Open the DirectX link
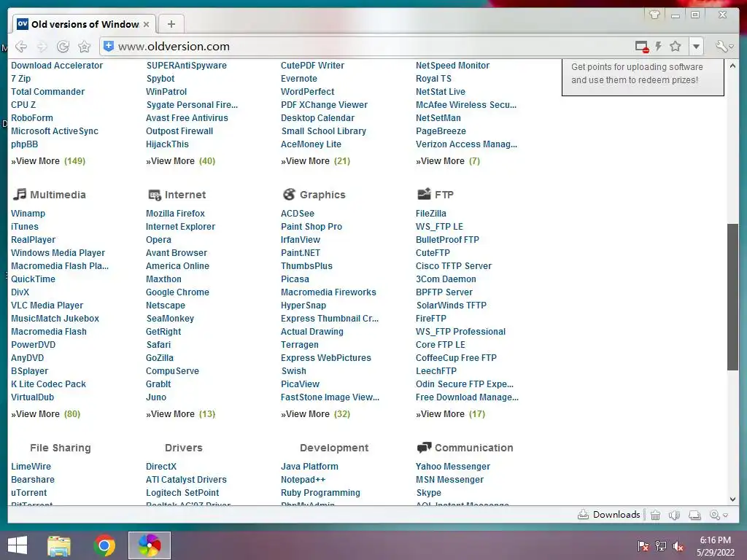 (x=161, y=466)
